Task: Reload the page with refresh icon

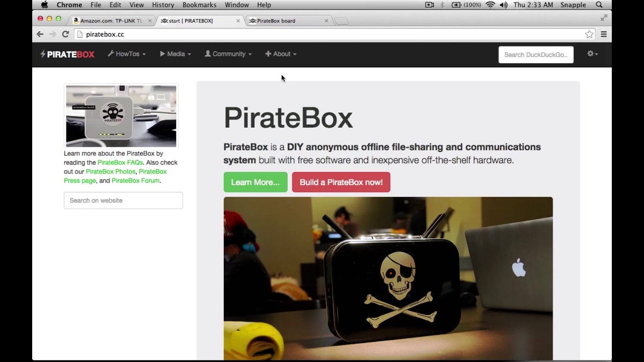Action: click(65, 34)
